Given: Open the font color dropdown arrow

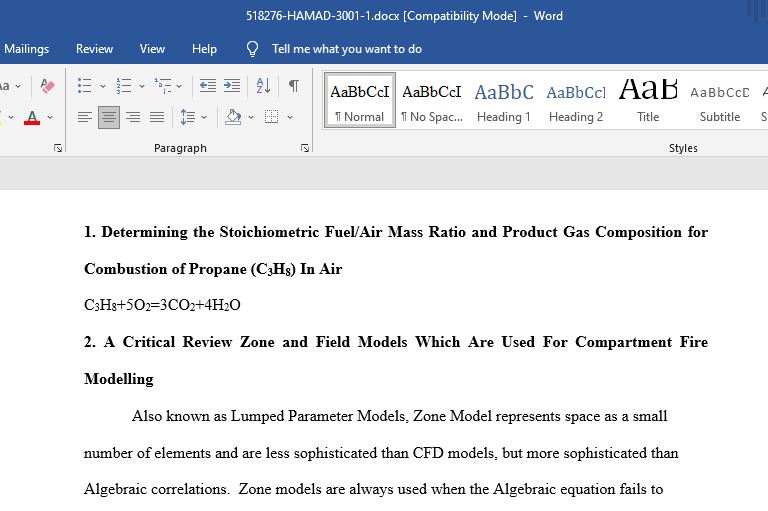Looking at the screenshot, I should (50, 118).
